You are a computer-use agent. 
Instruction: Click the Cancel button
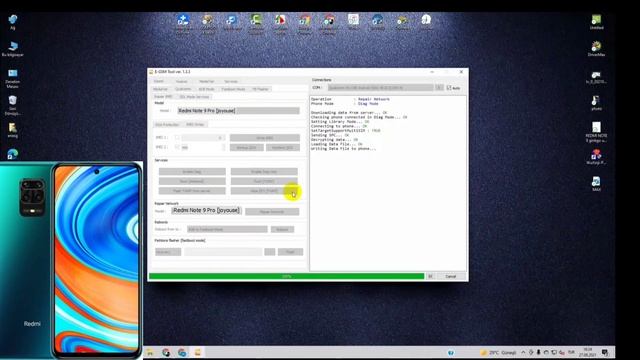click(451, 276)
